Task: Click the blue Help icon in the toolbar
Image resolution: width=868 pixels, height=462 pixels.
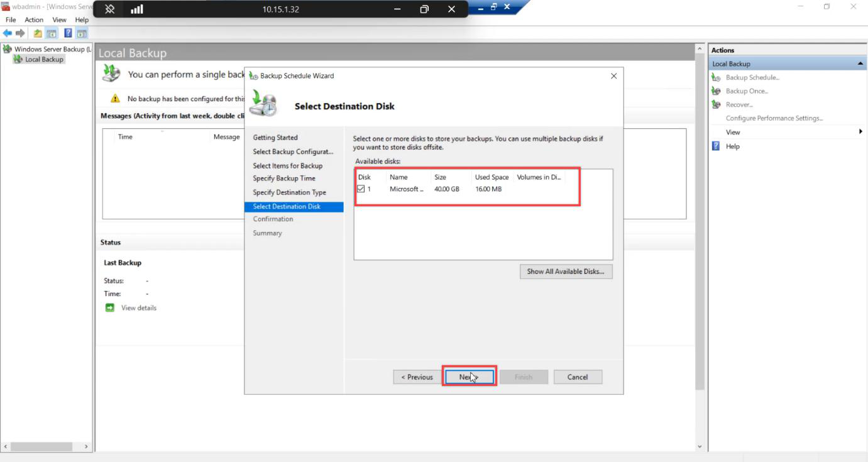Action: (68, 33)
